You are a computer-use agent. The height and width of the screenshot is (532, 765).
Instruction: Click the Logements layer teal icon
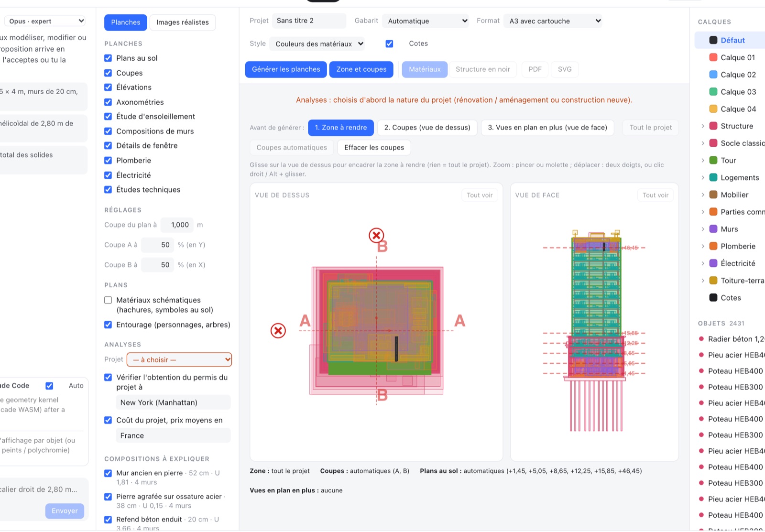coord(713,177)
